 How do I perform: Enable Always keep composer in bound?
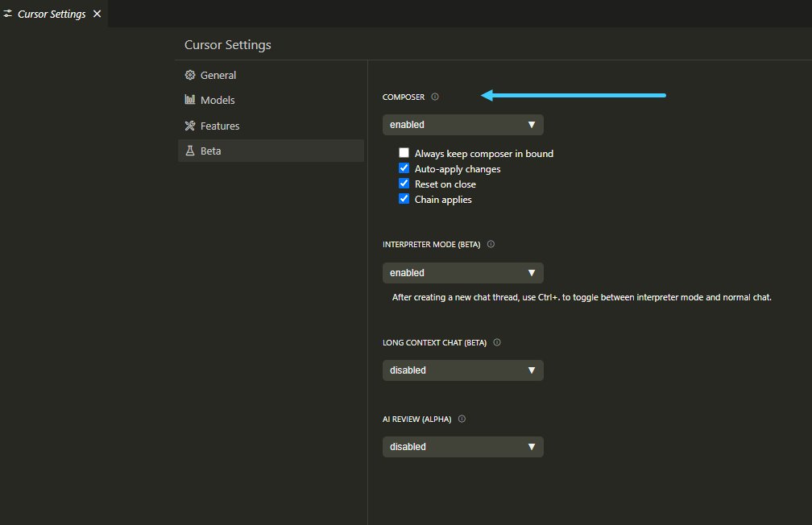pyautogui.click(x=404, y=153)
